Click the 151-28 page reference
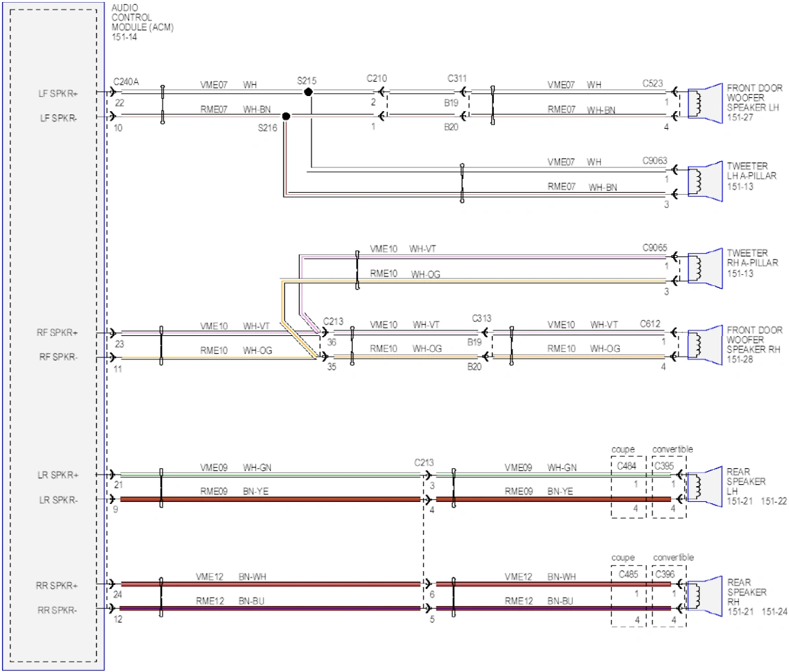Screen dimensions: 789x672 [740, 359]
